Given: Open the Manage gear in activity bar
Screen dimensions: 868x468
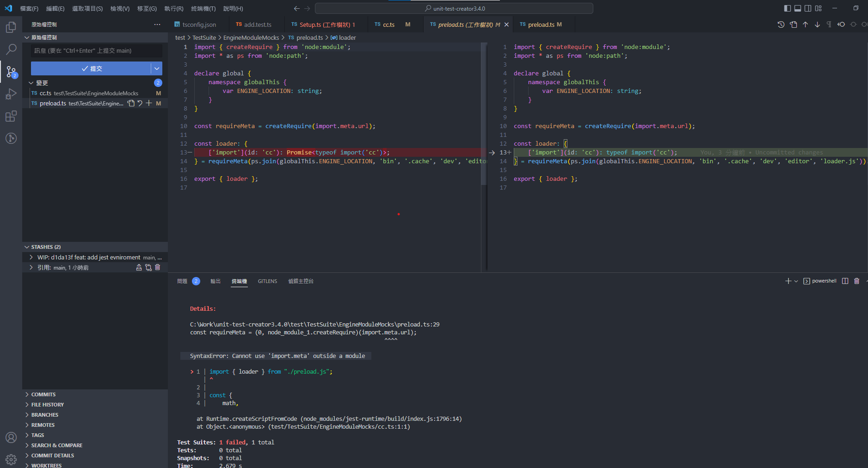Looking at the screenshot, I should pyautogui.click(x=11, y=459).
